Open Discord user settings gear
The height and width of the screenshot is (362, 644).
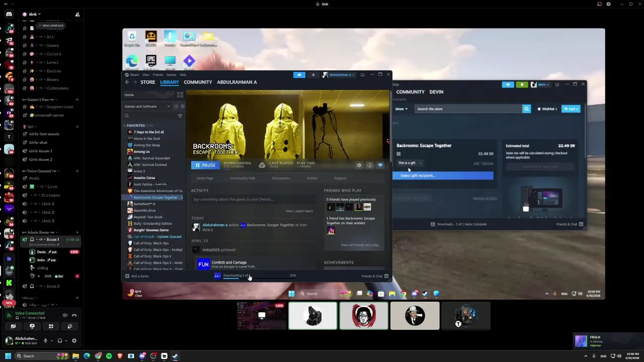coord(74,340)
